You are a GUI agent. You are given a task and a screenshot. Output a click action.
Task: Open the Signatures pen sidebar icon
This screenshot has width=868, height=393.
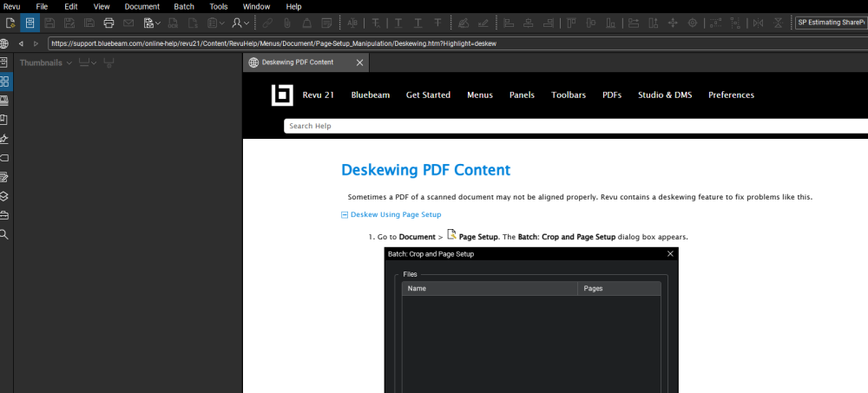pos(4,139)
